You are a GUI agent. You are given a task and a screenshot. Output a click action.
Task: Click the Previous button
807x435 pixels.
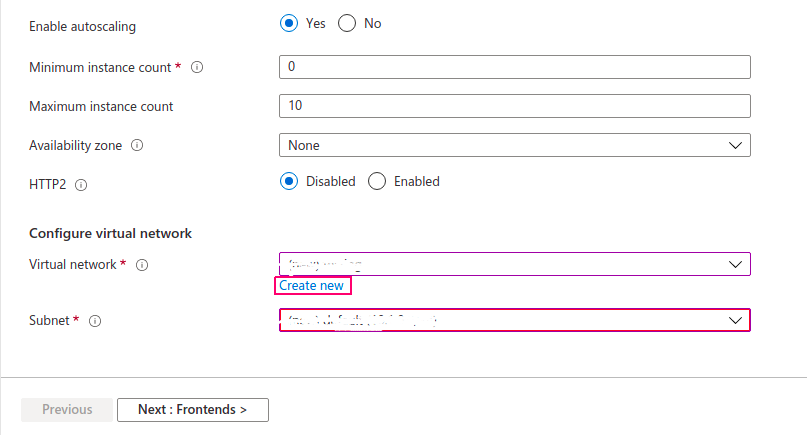[68, 409]
